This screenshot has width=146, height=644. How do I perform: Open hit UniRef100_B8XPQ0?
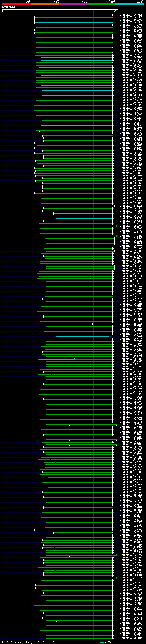[x=131, y=27]
